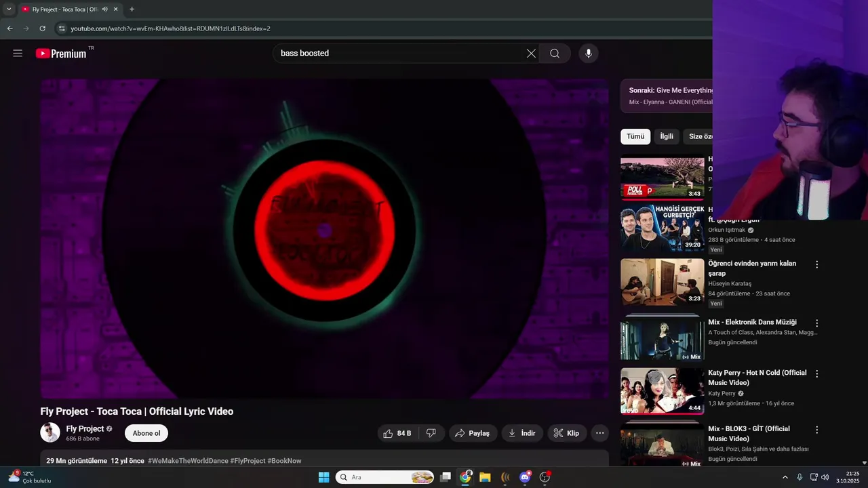Open Discord taskbar icon
Viewport: 868px width, 488px height.
(525, 477)
